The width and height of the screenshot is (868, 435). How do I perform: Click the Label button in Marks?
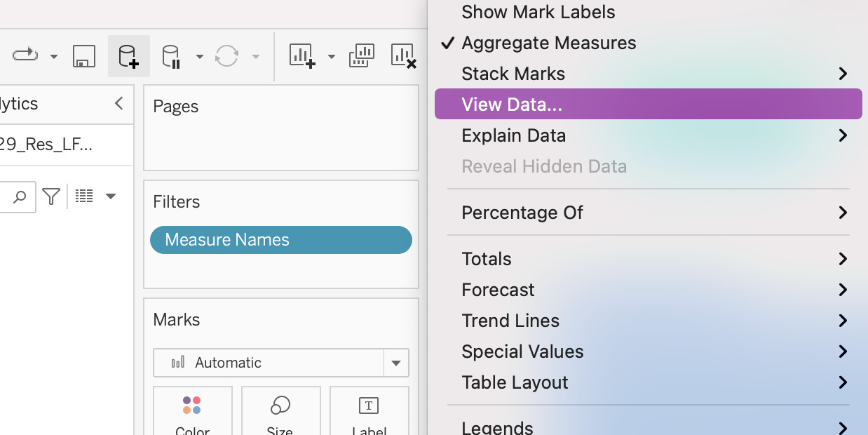[369, 414]
